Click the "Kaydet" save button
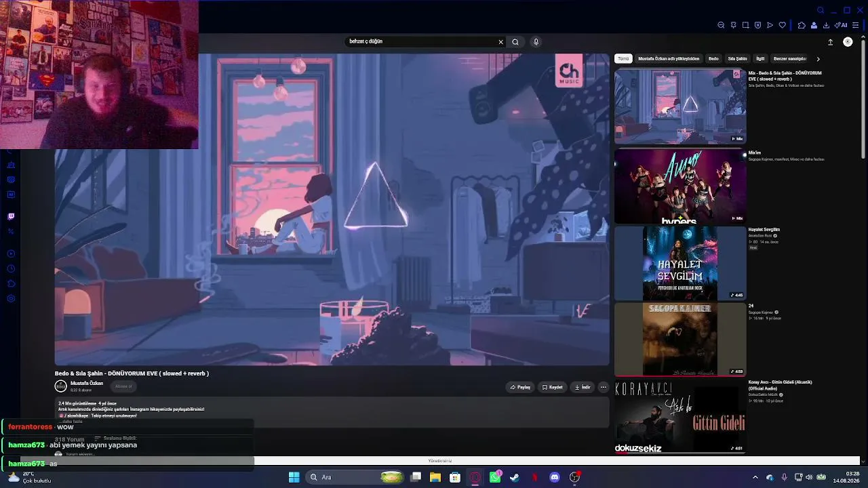Viewport: 868px width, 488px height. pyautogui.click(x=553, y=387)
